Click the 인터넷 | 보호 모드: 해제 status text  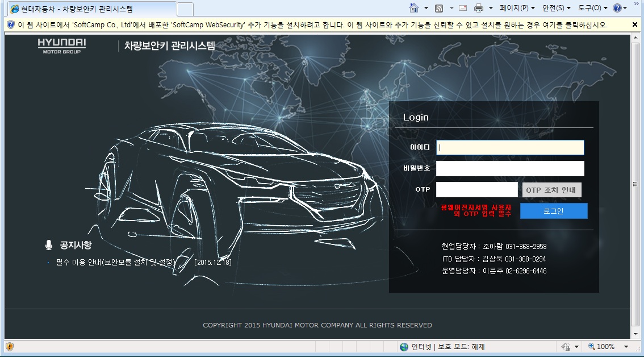click(x=448, y=347)
